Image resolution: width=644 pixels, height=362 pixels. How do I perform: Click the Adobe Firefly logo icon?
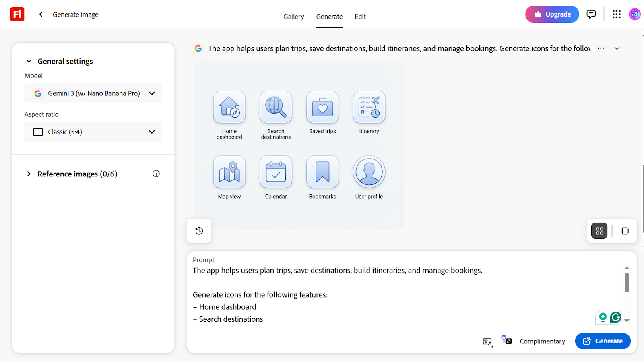tap(17, 14)
